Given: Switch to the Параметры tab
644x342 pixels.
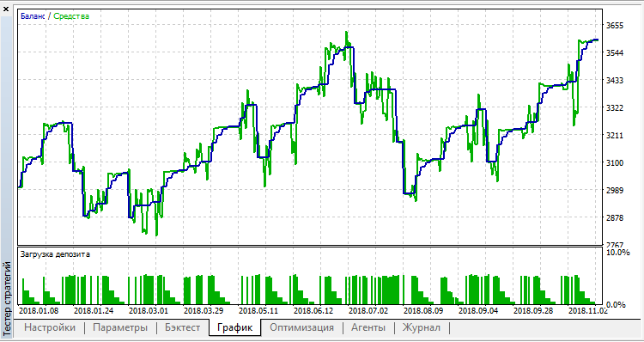Looking at the screenshot, I should pyautogui.click(x=120, y=327).
